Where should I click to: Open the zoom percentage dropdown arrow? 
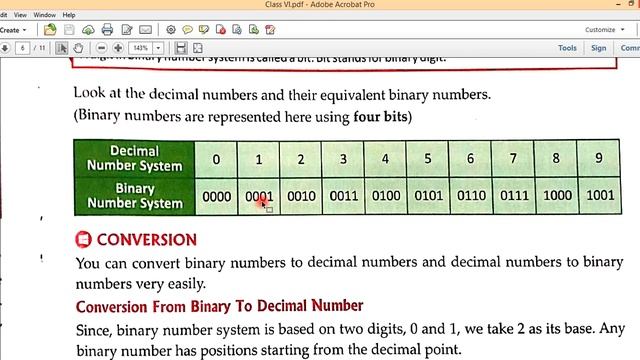pyautogui.click(x=158, y=48)
